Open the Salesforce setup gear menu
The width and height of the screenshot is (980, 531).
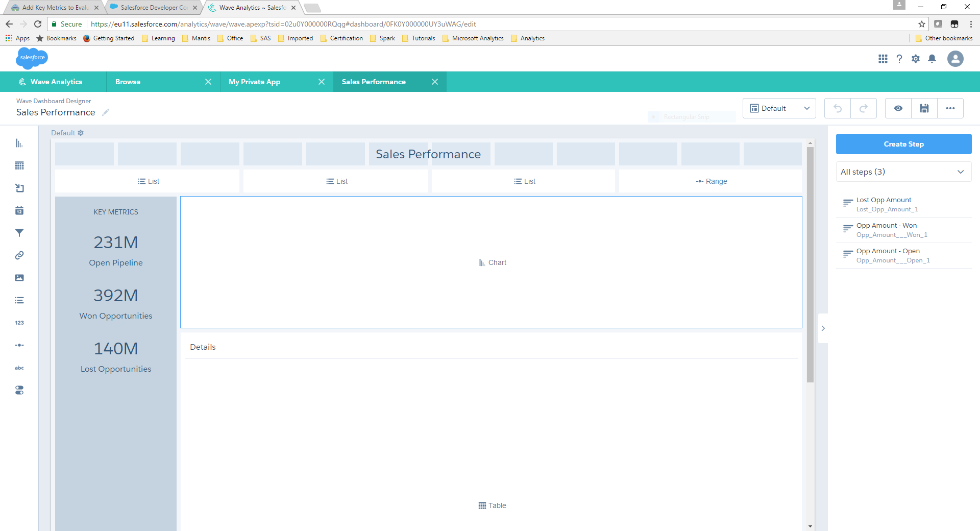[x=916, y=59]
